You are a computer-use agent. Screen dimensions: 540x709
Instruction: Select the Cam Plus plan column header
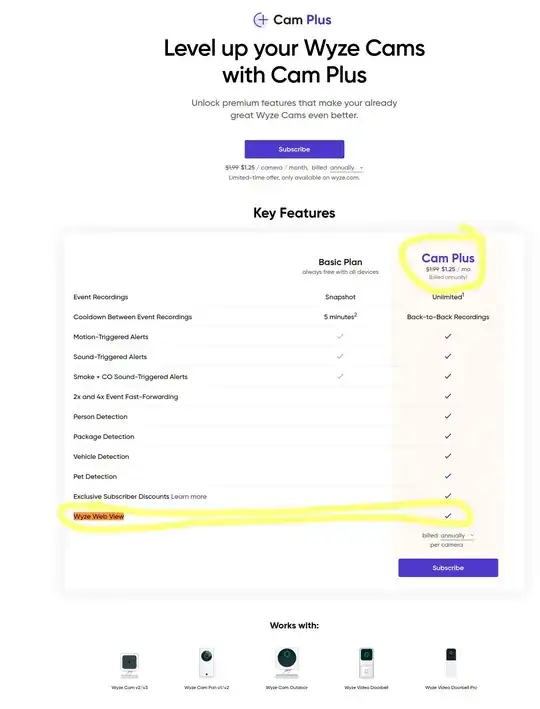(448, 258)
